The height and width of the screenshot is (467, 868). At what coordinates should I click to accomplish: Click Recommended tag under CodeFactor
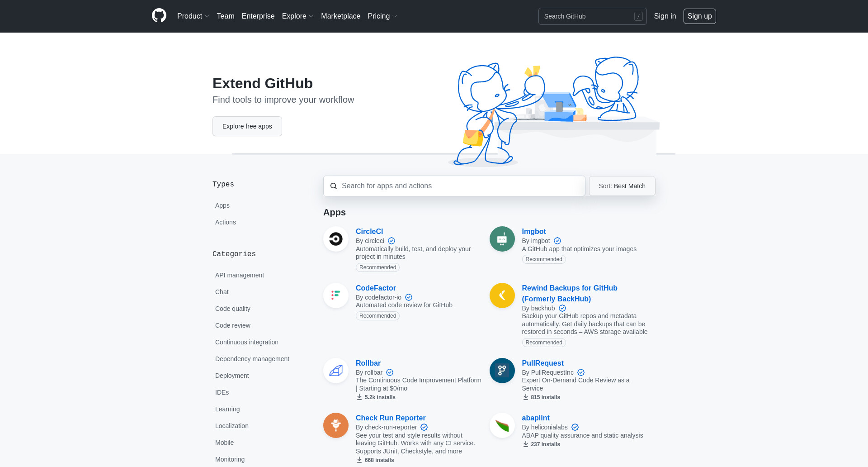coord(377,316)
